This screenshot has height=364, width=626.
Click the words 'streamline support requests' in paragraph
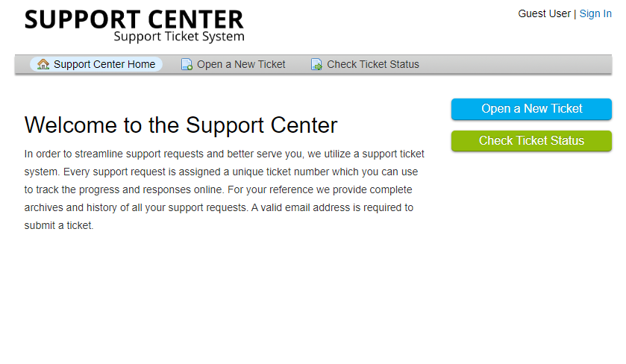point(139,154)
